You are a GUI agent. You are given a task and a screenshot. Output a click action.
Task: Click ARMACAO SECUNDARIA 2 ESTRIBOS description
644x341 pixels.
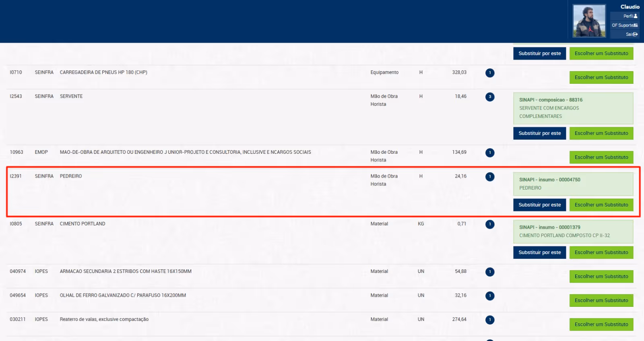(x=126, y=271)
